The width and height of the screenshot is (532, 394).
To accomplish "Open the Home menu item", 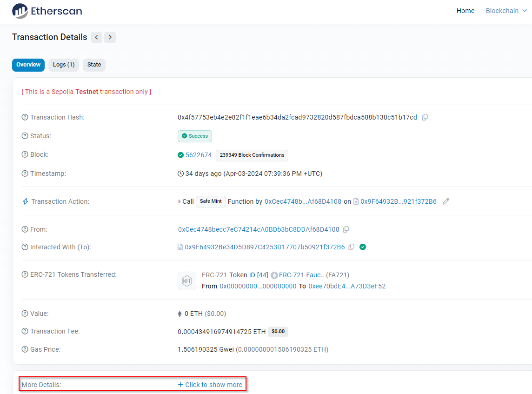I will tap(465, 11).
